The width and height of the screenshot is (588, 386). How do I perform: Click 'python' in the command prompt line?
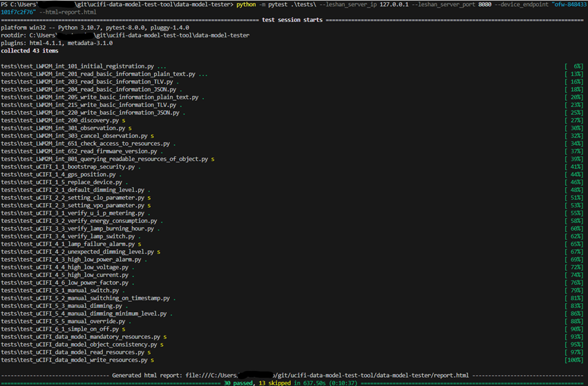pyautogui.click(x=246, y=5)
